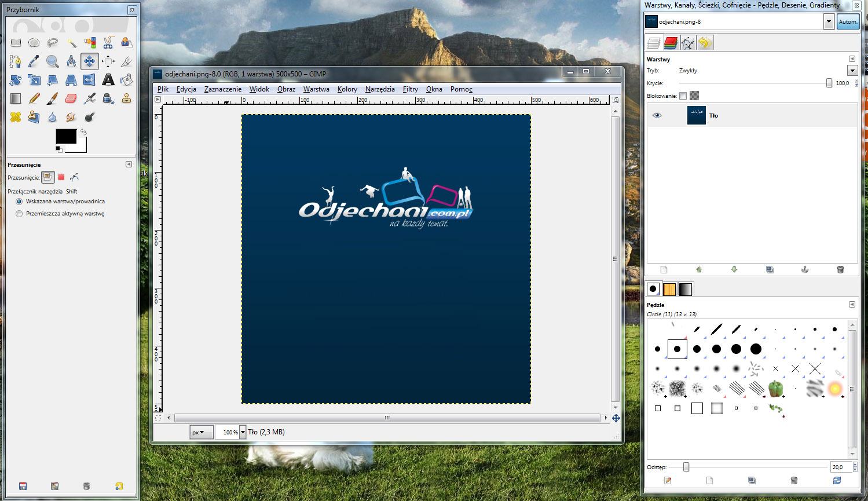Select the Text tool (letter A)

pos(108,79)
